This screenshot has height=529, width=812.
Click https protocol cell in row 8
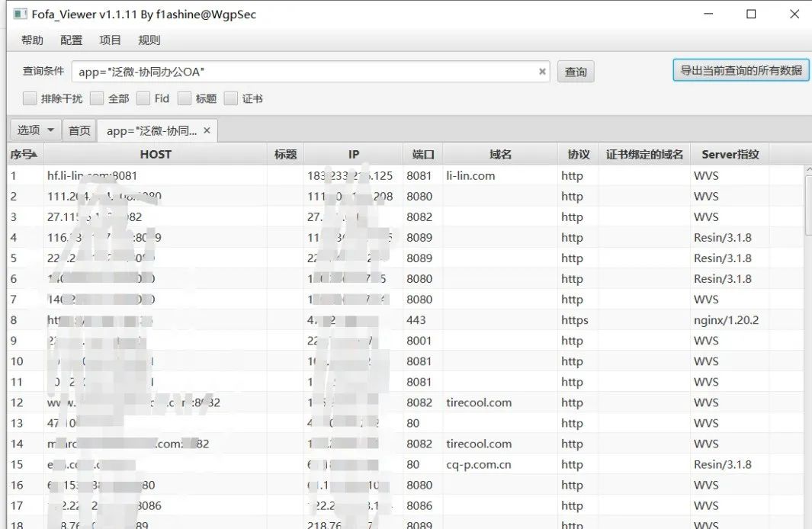pyautogui.click(x=574, y=320)
